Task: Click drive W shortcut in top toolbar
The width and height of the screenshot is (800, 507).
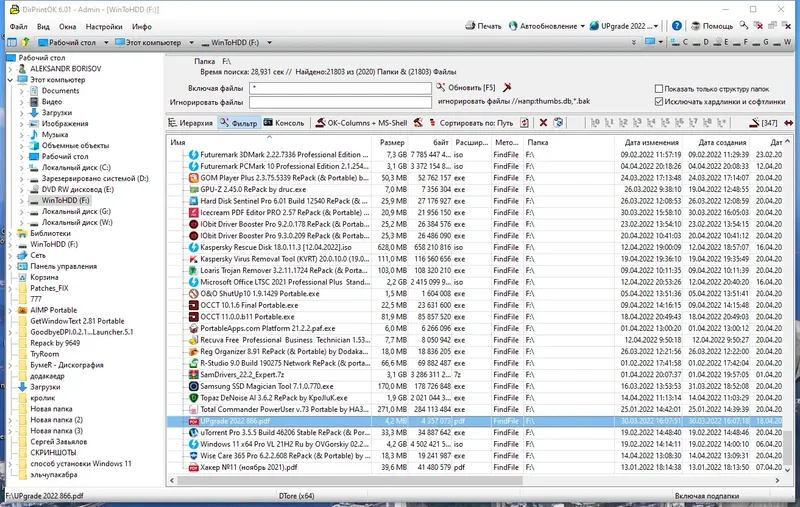Action: 782,42
